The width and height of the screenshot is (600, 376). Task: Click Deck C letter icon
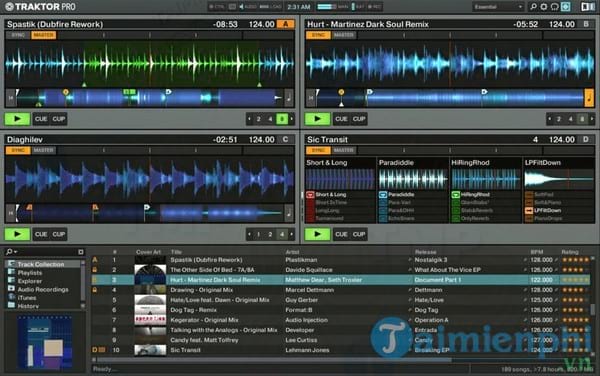click(285, 140)
